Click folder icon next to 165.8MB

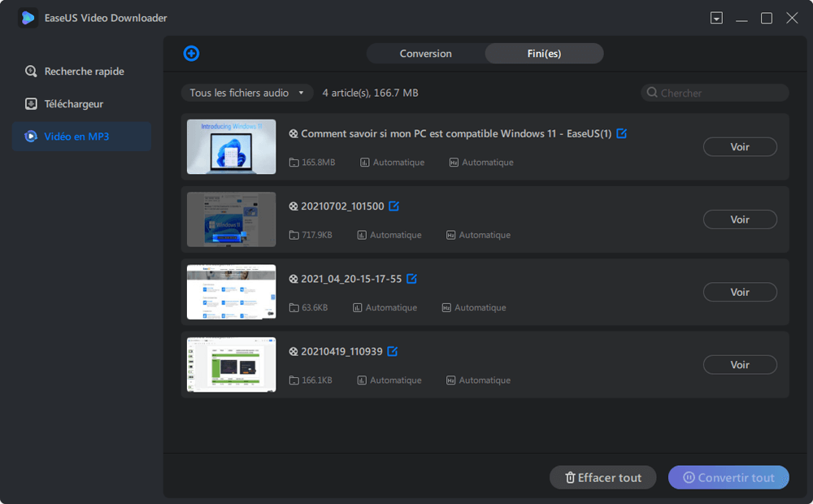click(x=294, y=163)
